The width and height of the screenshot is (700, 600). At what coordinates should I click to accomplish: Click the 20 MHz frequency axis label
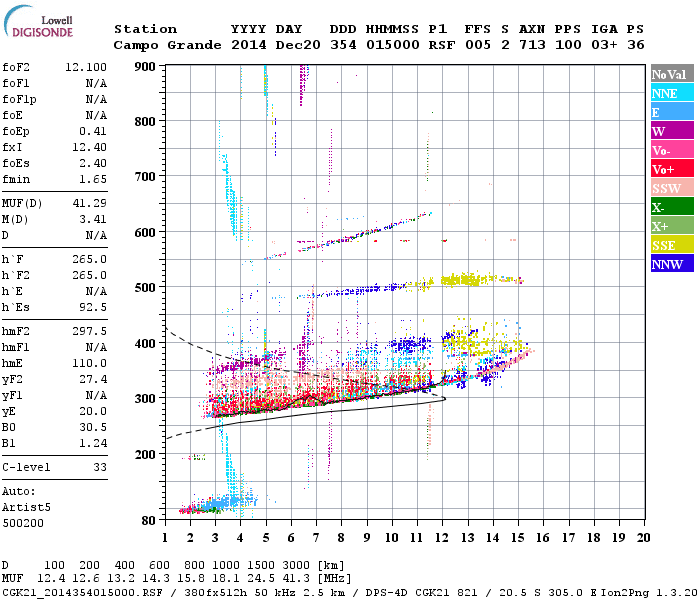coord(643,538)
